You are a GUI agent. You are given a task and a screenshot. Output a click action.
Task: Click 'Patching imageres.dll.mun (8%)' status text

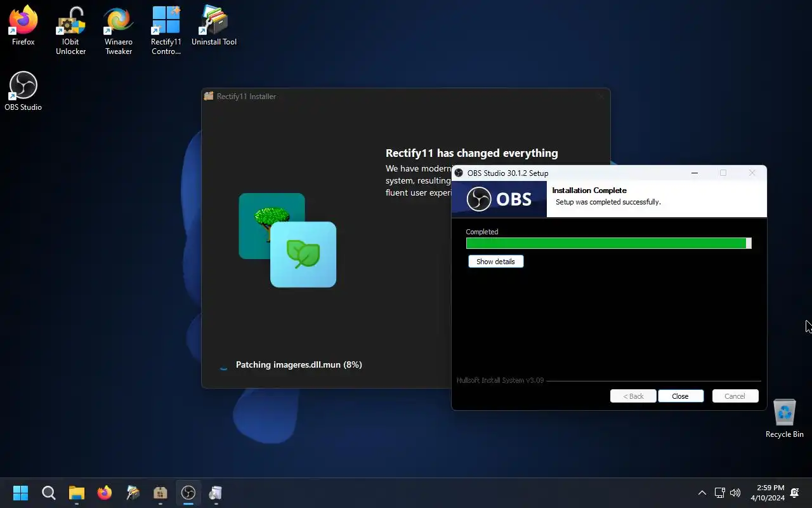(299, 365)
